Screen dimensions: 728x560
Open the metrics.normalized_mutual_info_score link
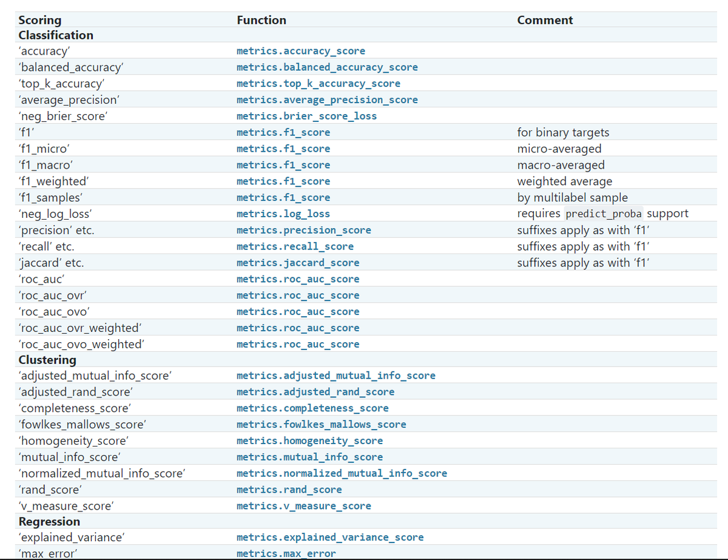[x=342, y=473]
